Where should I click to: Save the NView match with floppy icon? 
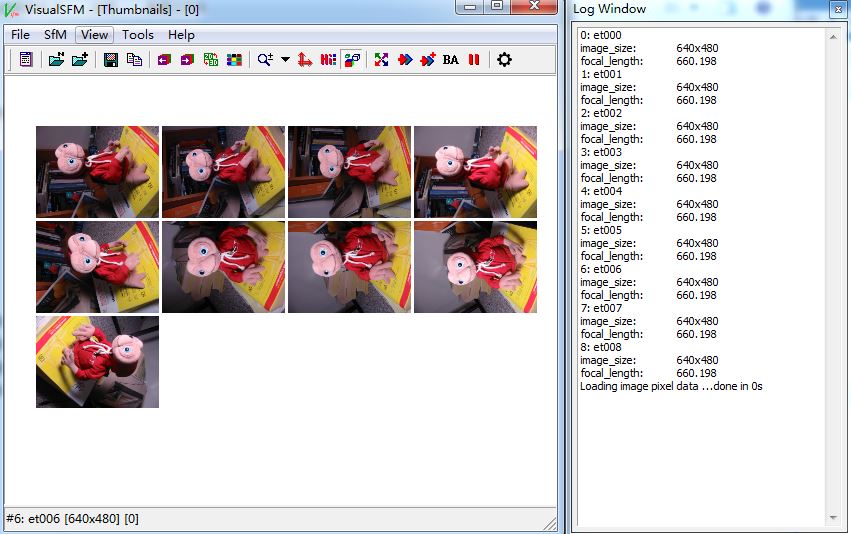pos(111,59)
